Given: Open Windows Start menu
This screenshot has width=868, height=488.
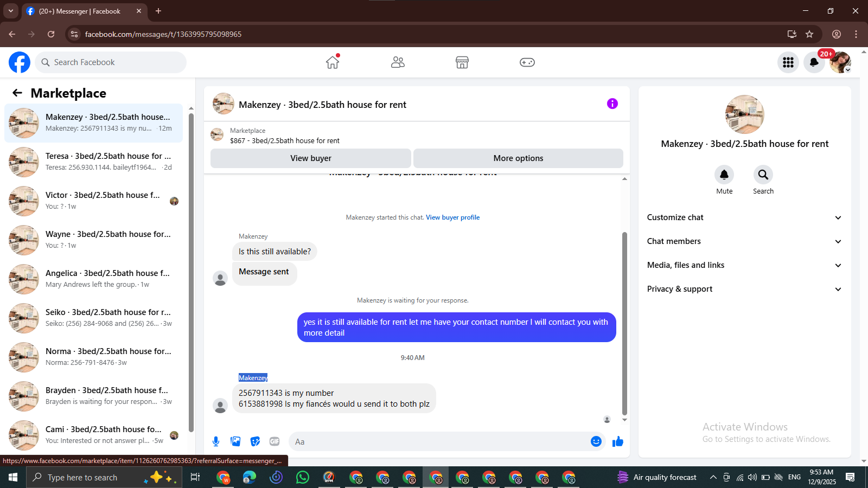Looking at the screenshot, I should pyautogui.click(x=13, y=477).
